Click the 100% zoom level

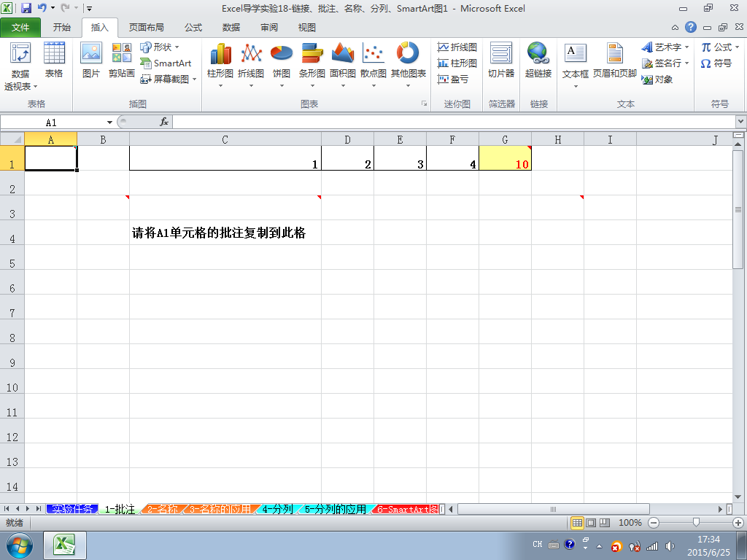[x=630, y=522]
